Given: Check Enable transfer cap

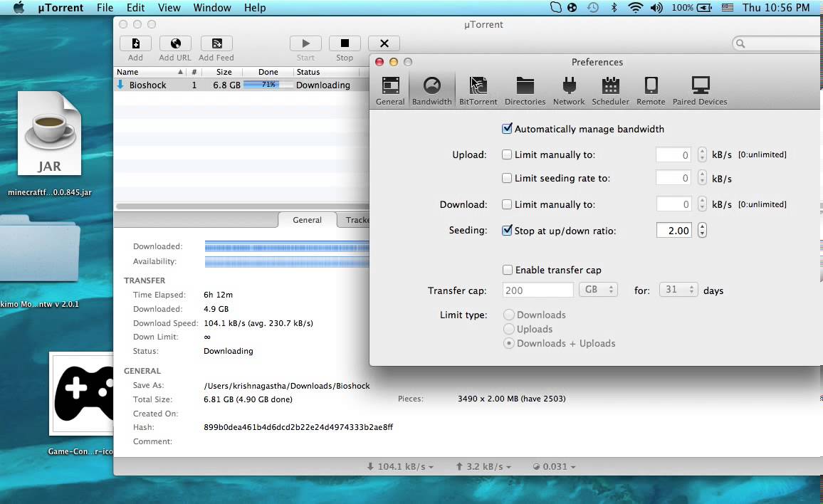Looking at the screenshot, I should (x=508, y=270).
